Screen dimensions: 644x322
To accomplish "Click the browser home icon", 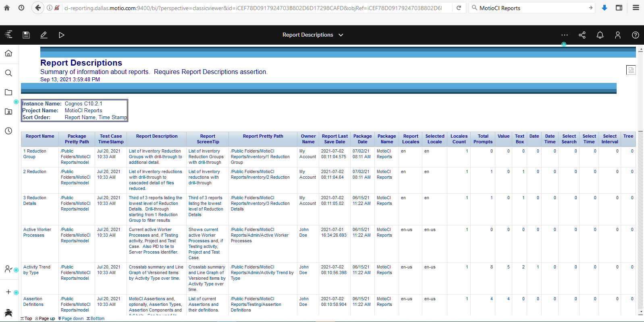I will click(x=7, y=8).
